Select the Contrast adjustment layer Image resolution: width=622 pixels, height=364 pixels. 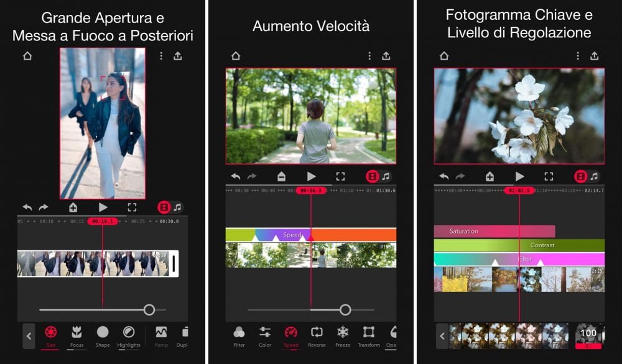(x=541, y=245)
